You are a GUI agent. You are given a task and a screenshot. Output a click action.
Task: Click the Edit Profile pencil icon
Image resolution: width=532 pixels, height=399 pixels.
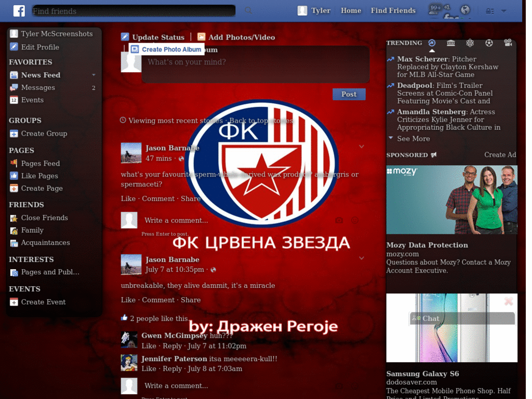[14, 47]
